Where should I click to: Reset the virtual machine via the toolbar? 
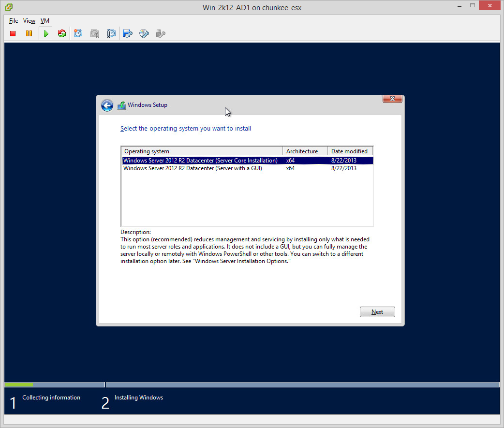[x=61, y=34]
